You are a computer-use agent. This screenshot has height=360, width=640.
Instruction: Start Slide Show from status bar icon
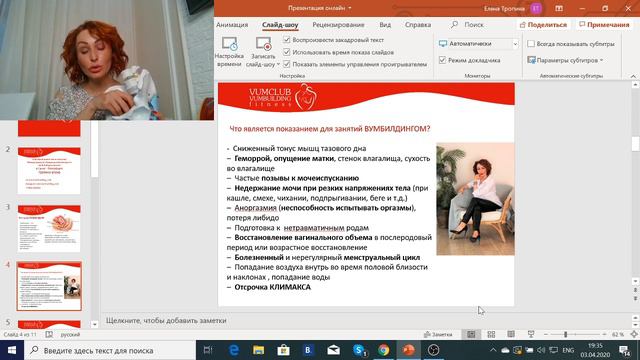531,334
